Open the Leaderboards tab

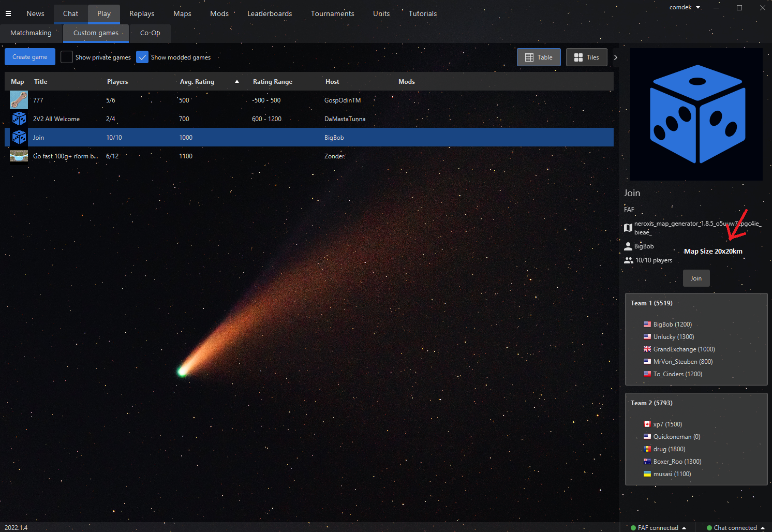pos(270,13)
